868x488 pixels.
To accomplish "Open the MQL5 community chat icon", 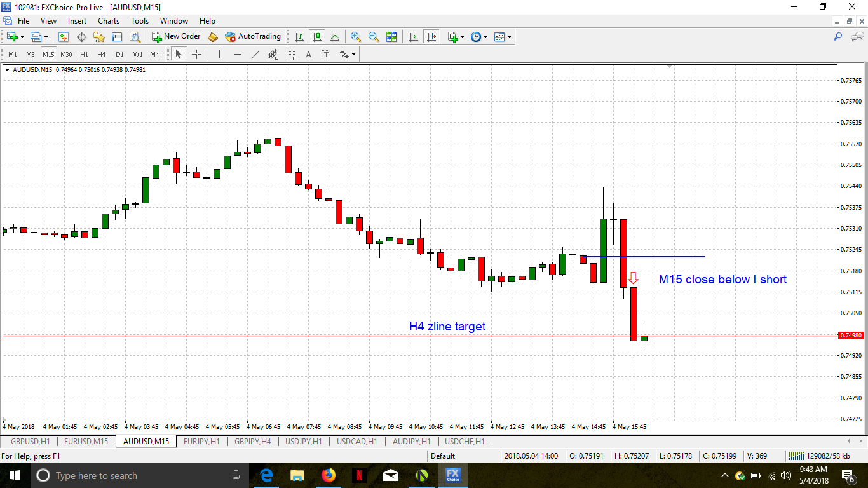I will click(x=856, y=37).
